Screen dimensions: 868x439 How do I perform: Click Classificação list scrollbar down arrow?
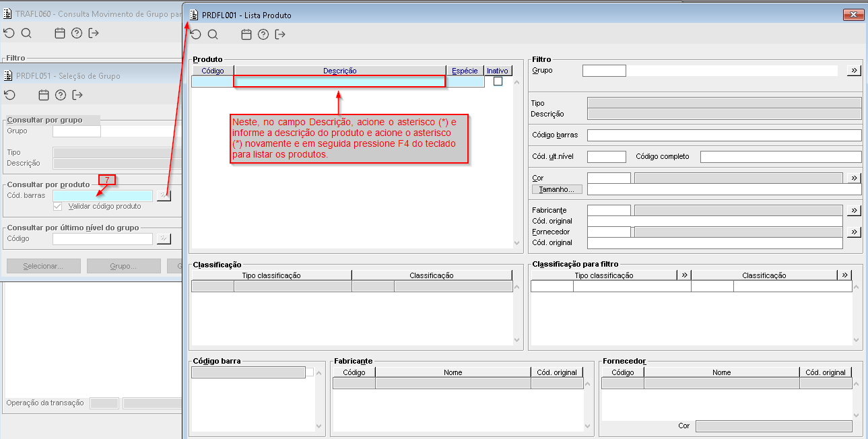[x=517, y=340]
